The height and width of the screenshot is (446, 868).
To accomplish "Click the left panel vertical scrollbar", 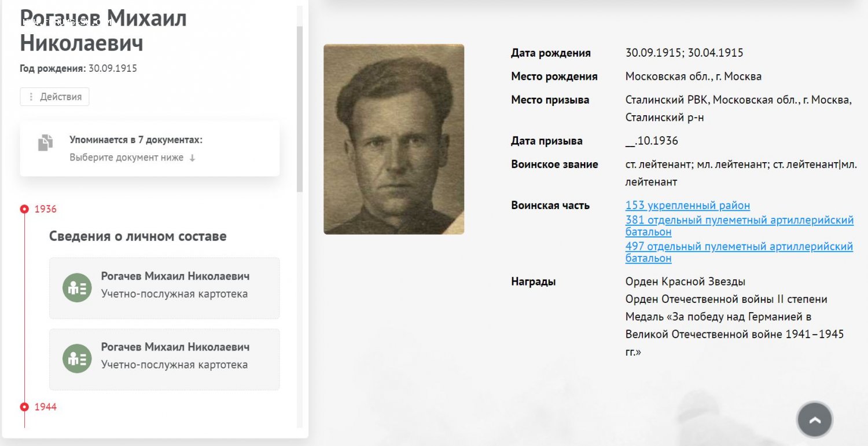I will click(x=300, y=109).
